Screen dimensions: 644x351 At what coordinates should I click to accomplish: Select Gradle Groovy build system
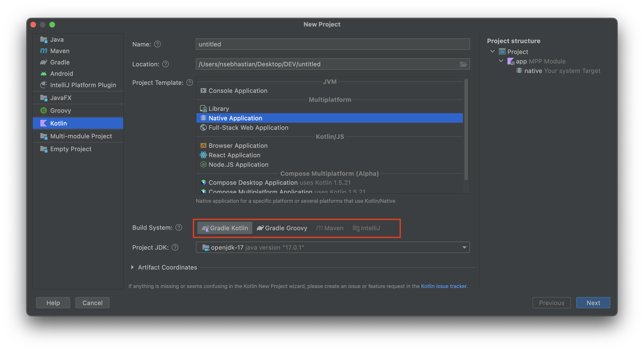coord(282,228)
